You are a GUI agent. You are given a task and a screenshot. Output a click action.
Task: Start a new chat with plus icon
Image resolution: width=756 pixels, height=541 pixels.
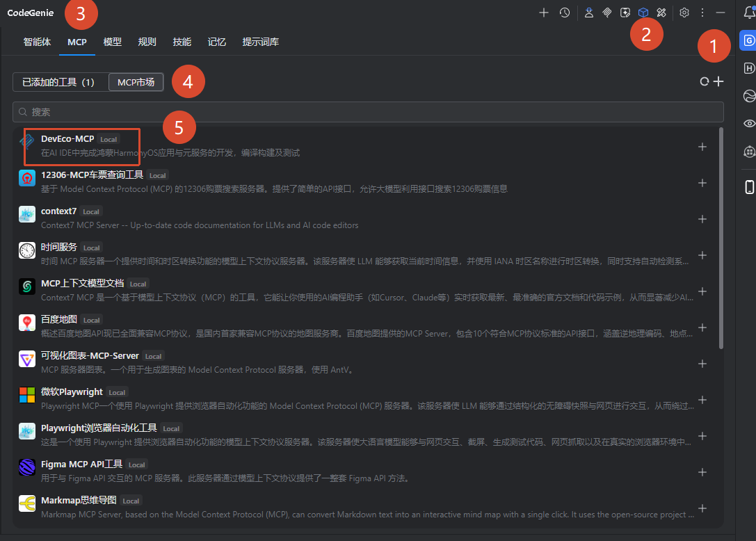[x=543, y=13]
